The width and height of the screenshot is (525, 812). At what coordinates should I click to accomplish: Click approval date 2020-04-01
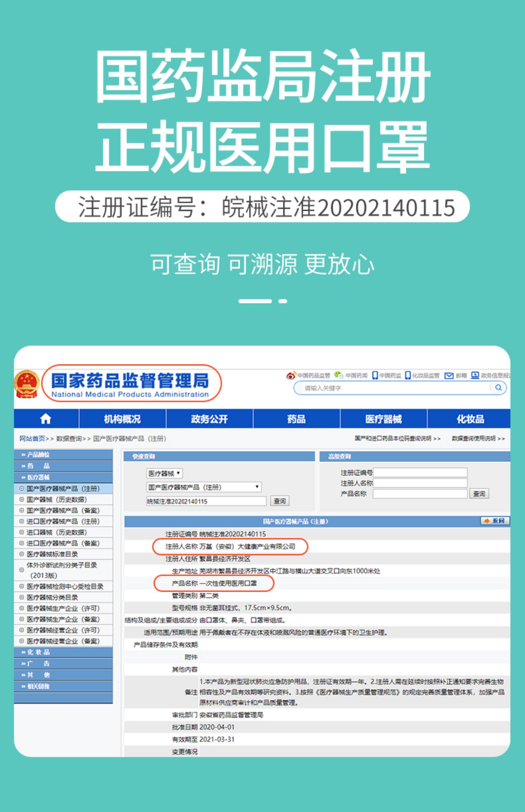217,727
